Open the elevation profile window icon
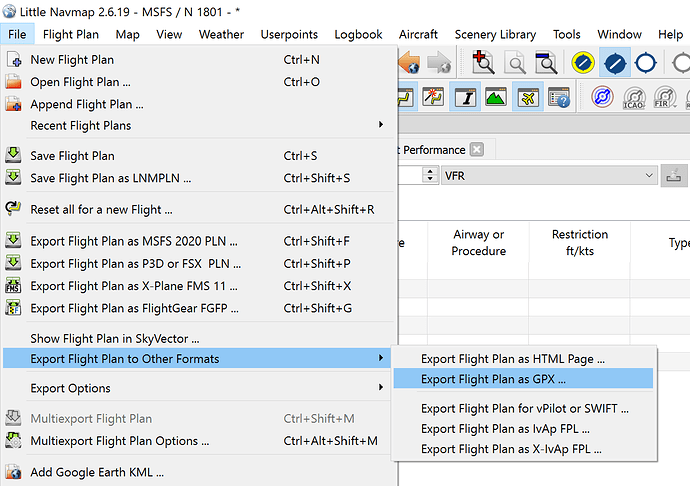The width and height of the screenshot is (690, 486). coord(495,98)
